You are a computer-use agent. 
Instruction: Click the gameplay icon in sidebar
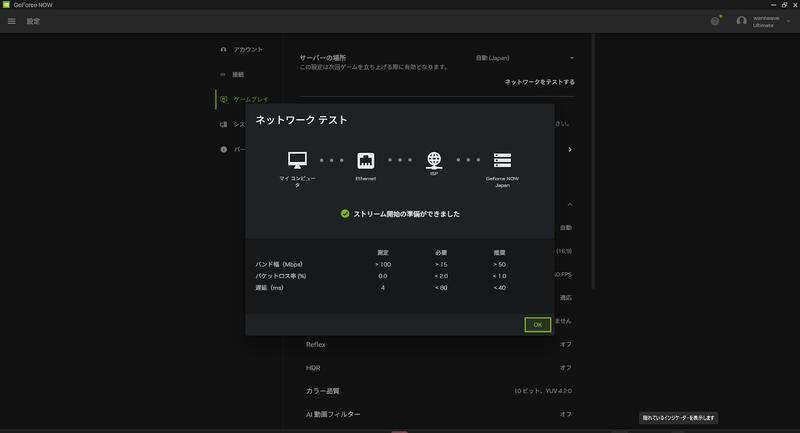[223, 99]
